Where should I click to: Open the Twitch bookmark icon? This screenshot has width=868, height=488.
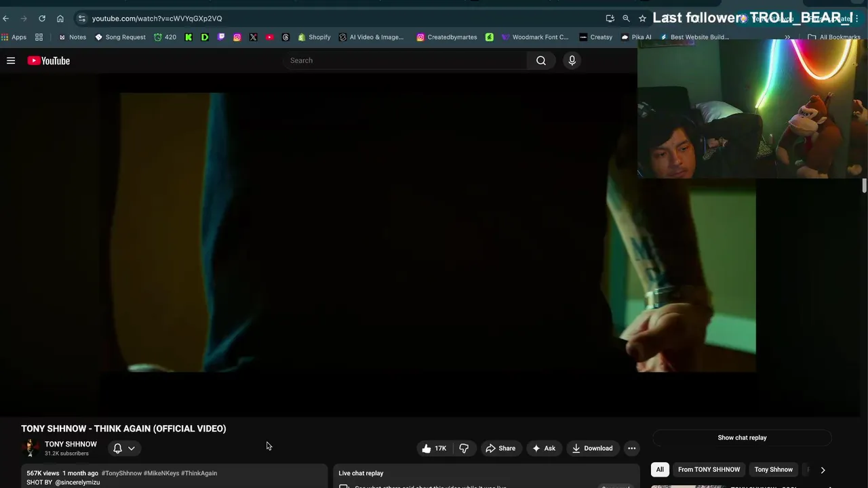pos(221,37)
